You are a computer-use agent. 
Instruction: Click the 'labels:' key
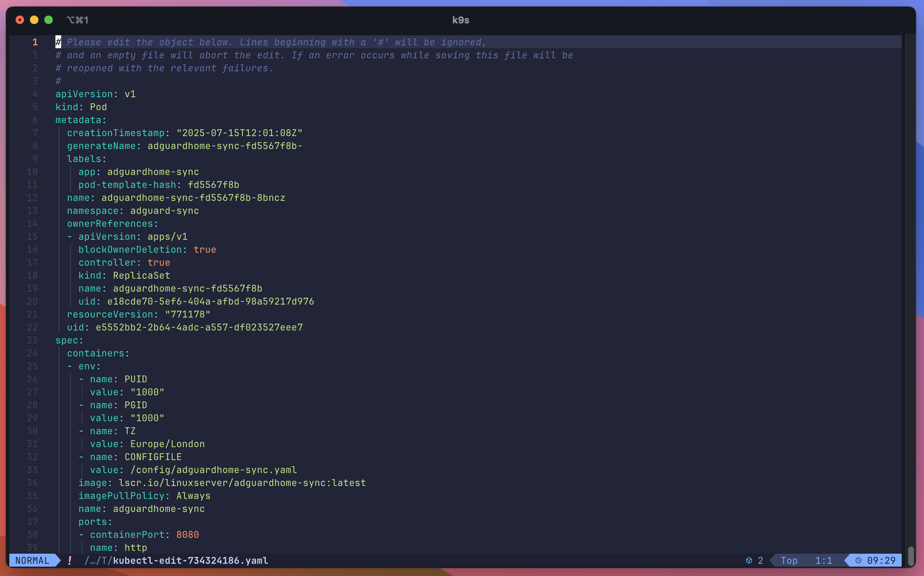87,159
